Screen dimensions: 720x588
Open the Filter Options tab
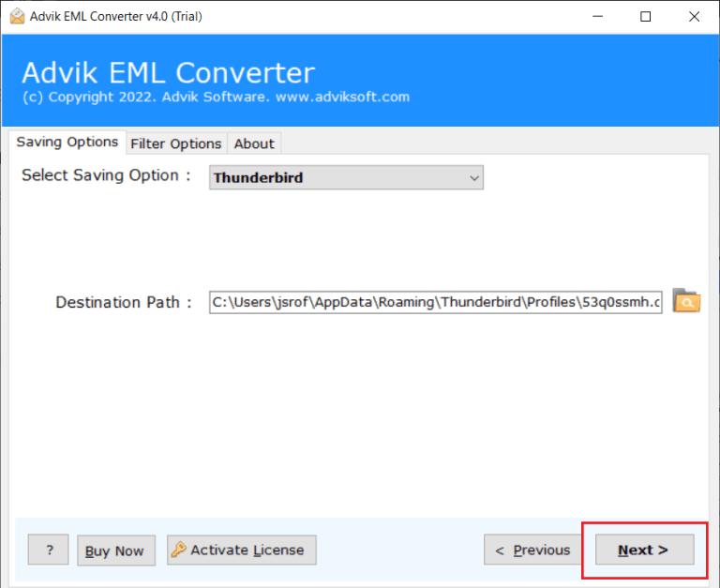tap(176, 143)
